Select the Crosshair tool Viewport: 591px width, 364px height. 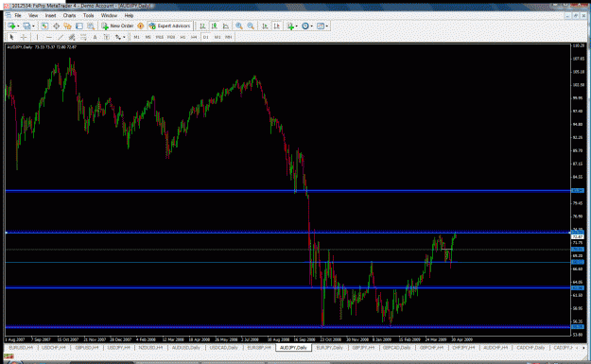24,37
